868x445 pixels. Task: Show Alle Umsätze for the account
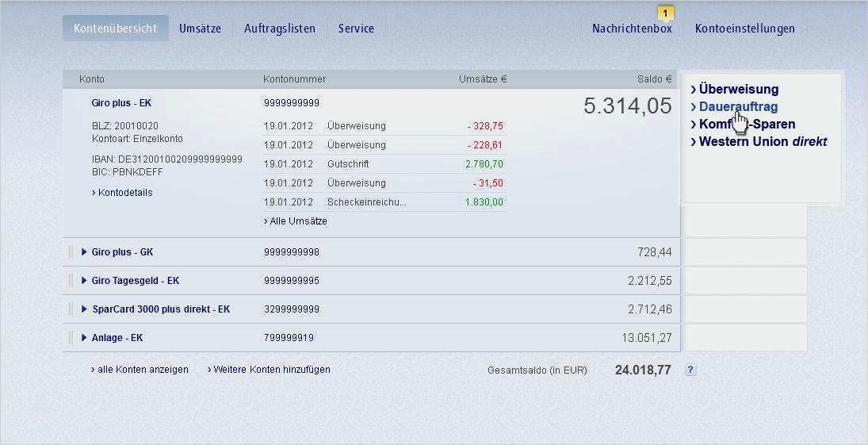(x=297, y=221)
